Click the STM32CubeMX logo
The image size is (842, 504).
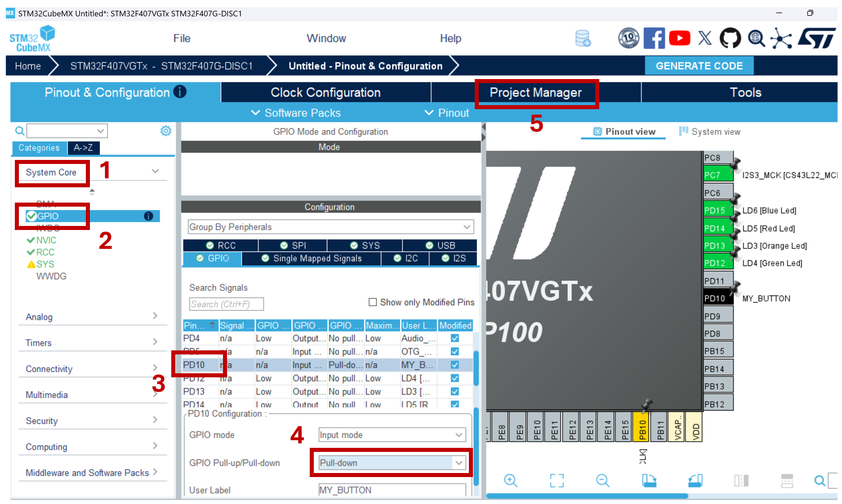(x=32, y=39)
